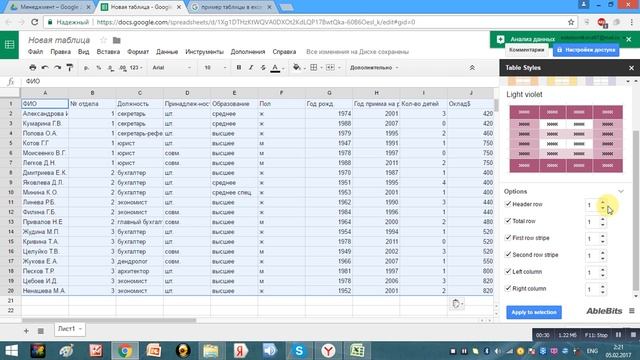Viewport: 640px width, 360px height.
Task: Open the Файл menu
Action: pyautogui.click(x=36, y=52)
